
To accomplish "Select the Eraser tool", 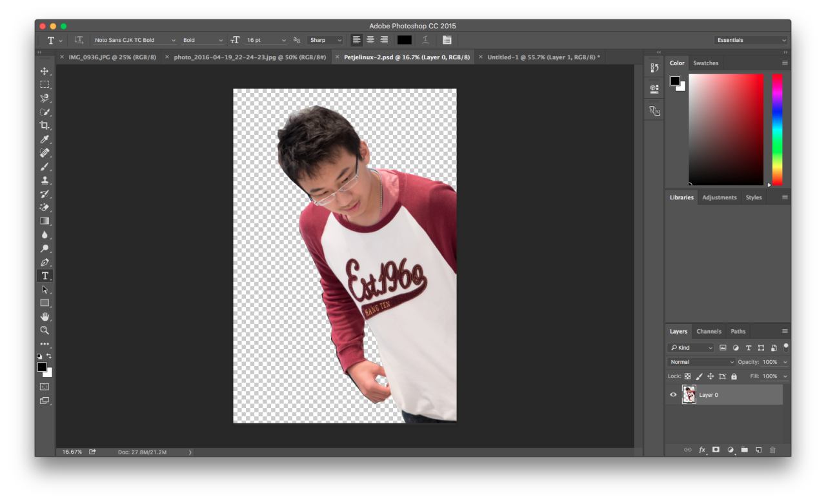I will click(x=45, y=207).
